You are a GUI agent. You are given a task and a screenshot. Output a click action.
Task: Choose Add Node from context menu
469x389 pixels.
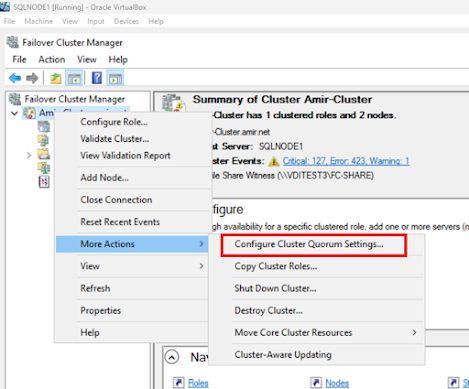pos(104,178)
